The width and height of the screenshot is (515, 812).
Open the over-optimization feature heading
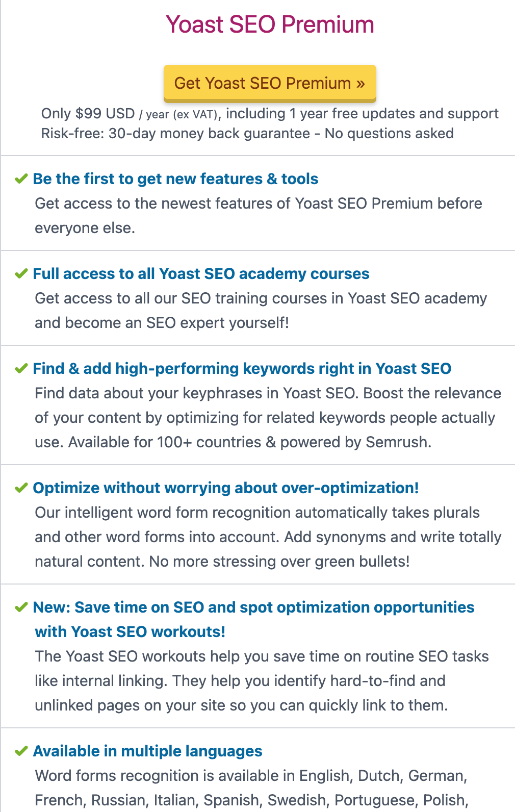click(x=226, y=488)
